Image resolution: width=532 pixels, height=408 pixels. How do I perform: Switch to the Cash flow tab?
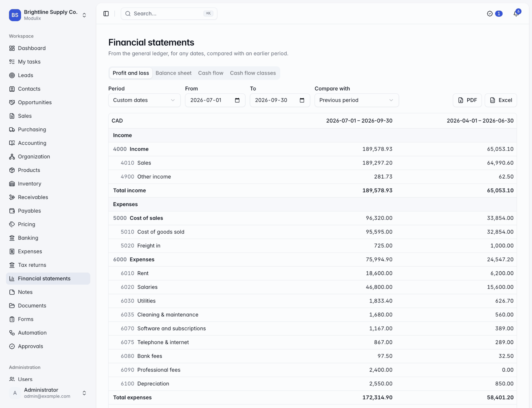tap(211, 73)
